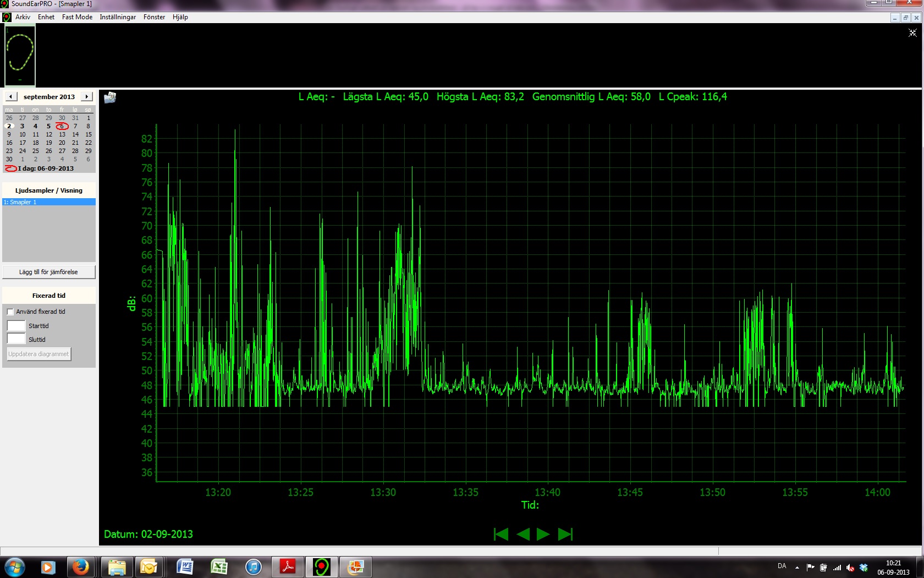This screenshot has width=924, height=578.
Task: Step forward with the green right arrow
Action: 543,534
